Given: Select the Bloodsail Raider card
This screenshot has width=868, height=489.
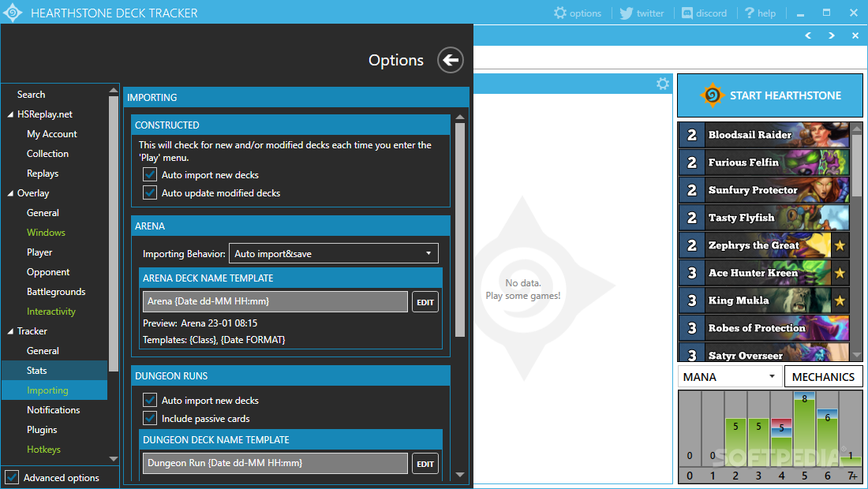Looking at the screenshot, I should pyautogui.click(x=763, y=134).
